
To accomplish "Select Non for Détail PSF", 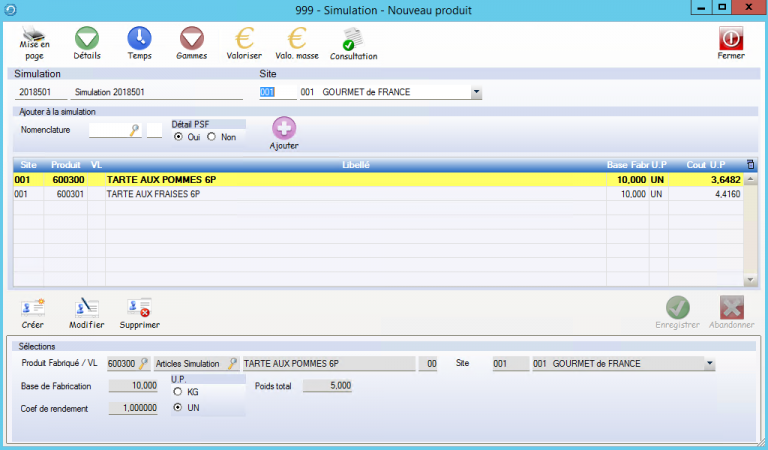I will [x=211, y=137].
